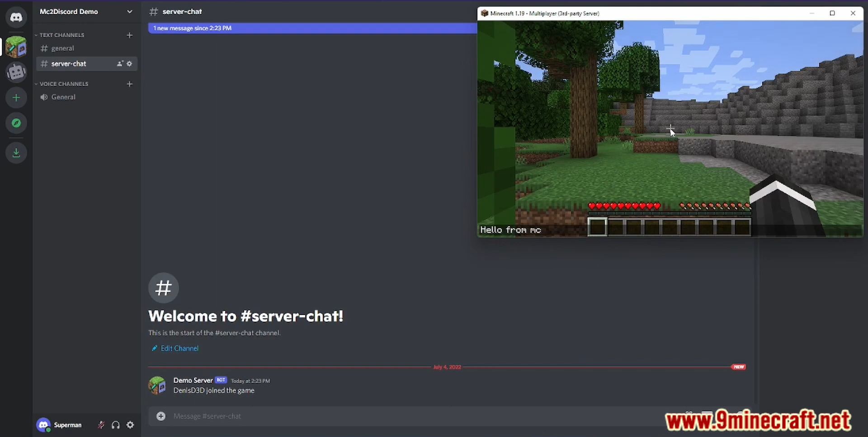Click the 'Today at 2:23 PM' timestamp
The width and height of the screenshot is (868, 437).
click(250, 381)
